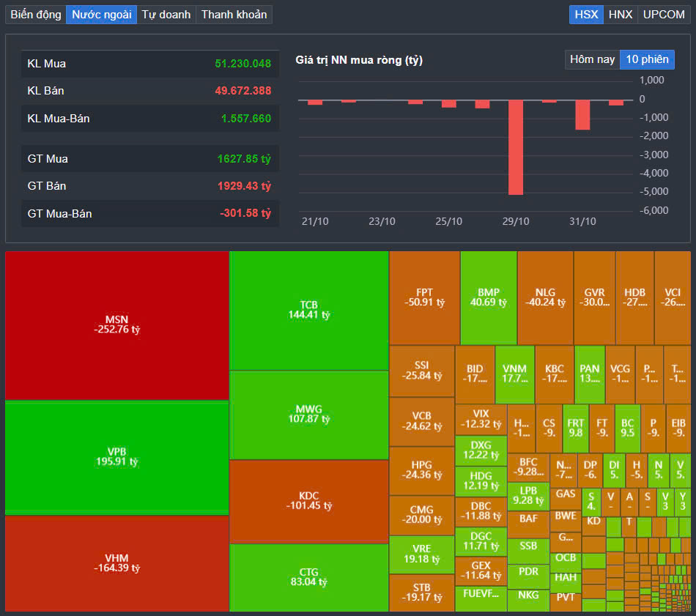
Task: Click the DBC -11.88 tỷ tile
Action: [x=481, y=512]
